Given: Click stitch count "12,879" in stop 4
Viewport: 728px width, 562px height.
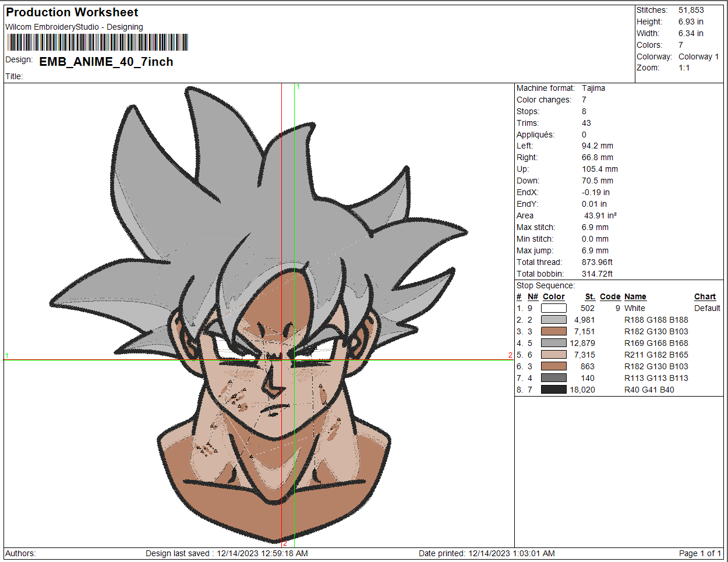Looking at the screenshot, I should coord(582,343).
